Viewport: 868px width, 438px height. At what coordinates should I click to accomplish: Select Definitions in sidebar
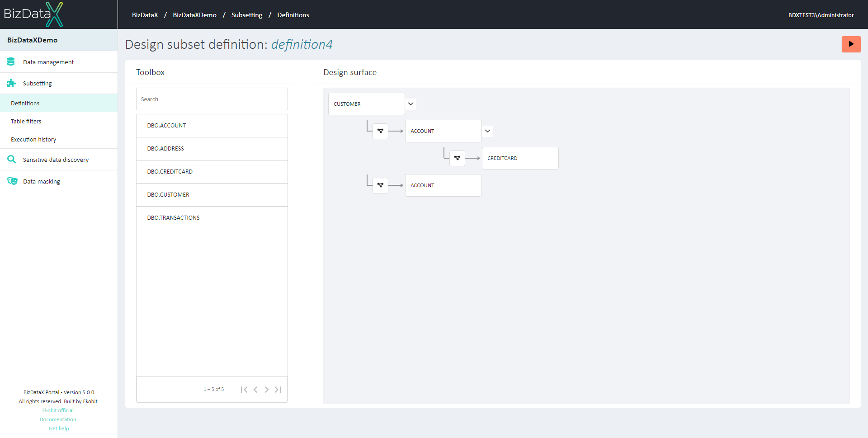pos(59,103)
